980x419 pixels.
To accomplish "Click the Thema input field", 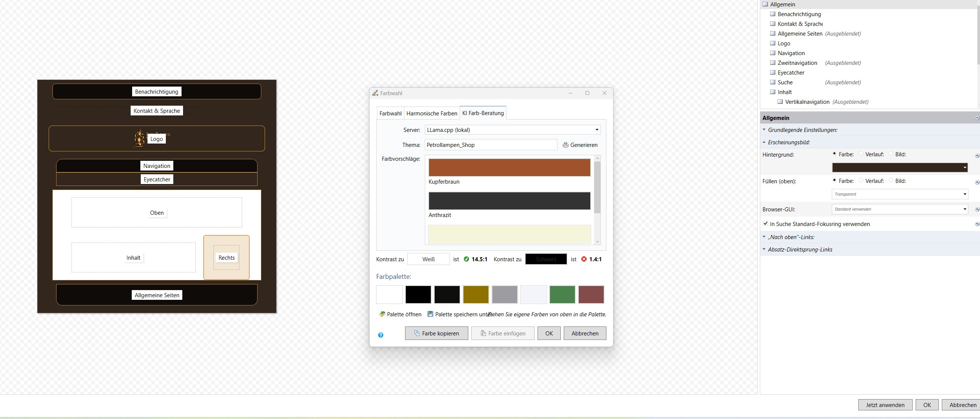I will 491,145.
